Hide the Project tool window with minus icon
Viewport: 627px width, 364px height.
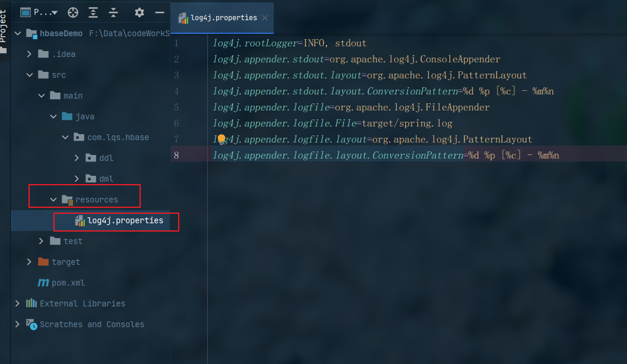tap(160, 12)
